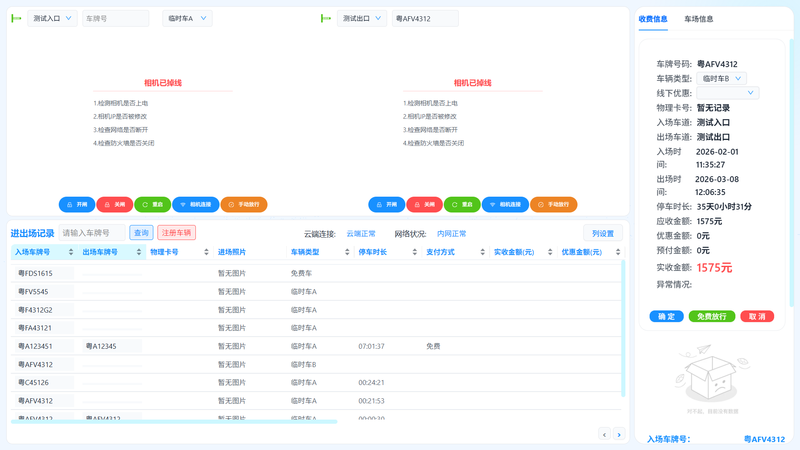Click the 进场照片 column header
The height and width of the screenshot is (450, 800).
[x=232, y=252]
